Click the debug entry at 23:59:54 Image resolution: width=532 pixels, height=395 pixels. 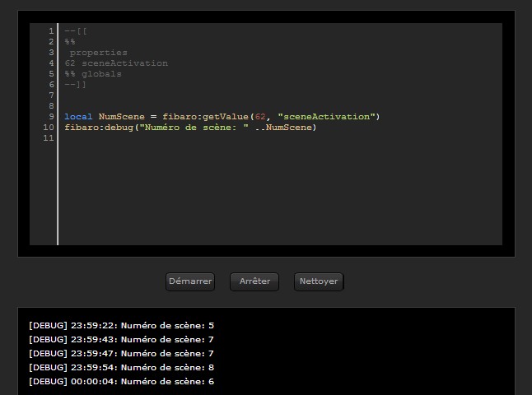[x=121, y=368]
